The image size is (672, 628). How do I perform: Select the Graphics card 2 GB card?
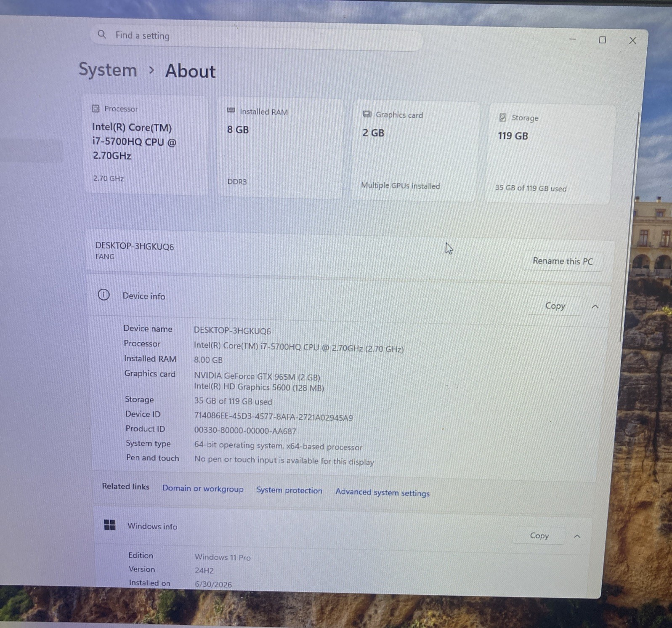coord(415,151)
